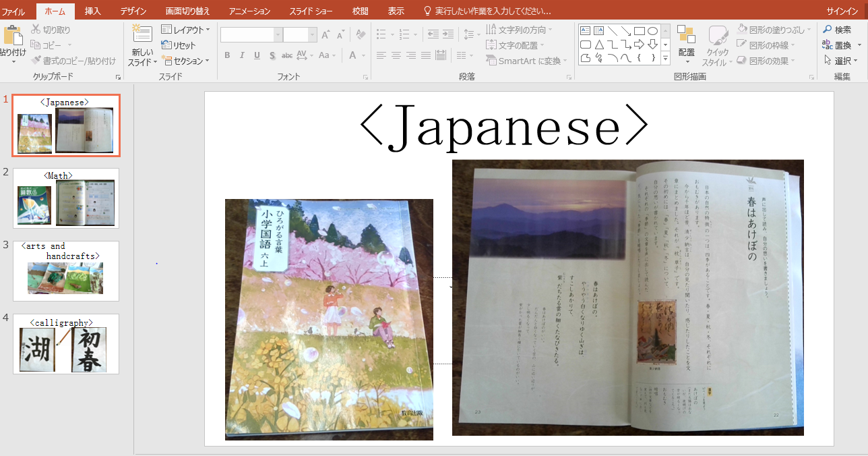Viewport: 868px width, 456px height.
Task: Click the Reset (リセット) slide button
Action: pyautogui.click(x=179, y=45)
